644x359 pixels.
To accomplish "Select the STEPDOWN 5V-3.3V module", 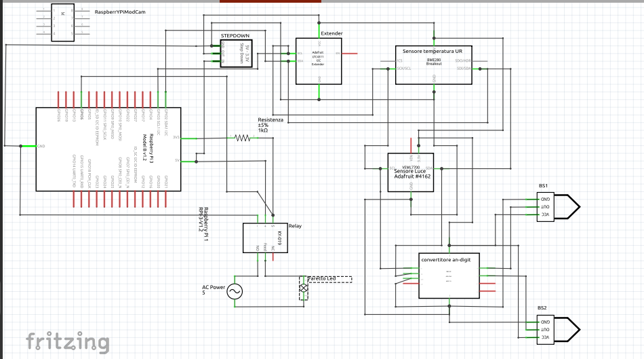I will [x=236, y=54].
